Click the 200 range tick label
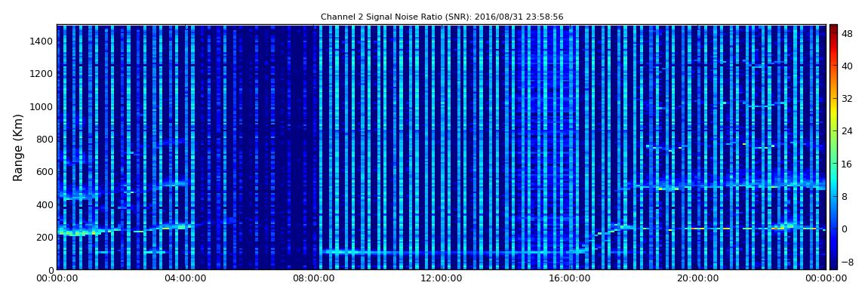 [x=45, y=238]
